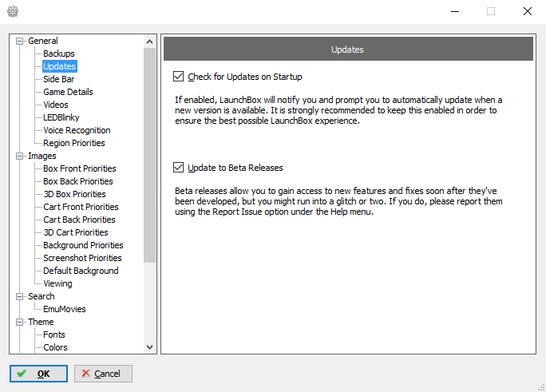Viewport: 546px width, 392px height.
Task: Click the Cancel button
Action: pos(103,374)
